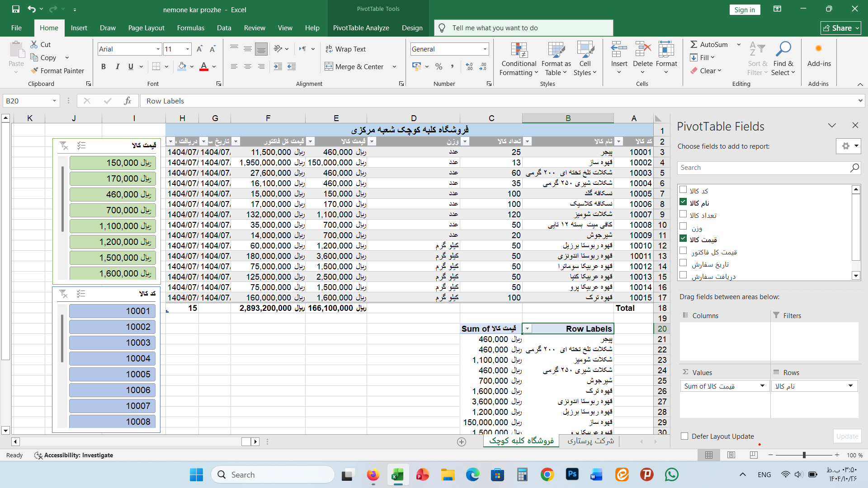
Task: Click the Conditional Formatting icon
Action: coord(519,51)
